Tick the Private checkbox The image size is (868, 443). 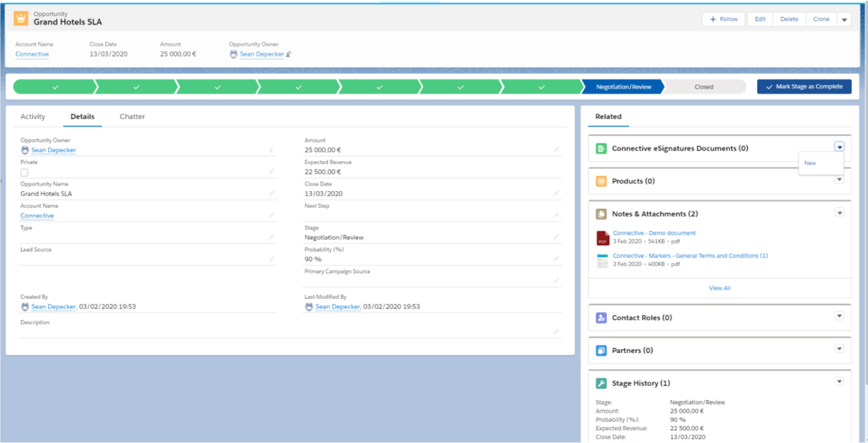coord(24,173)
